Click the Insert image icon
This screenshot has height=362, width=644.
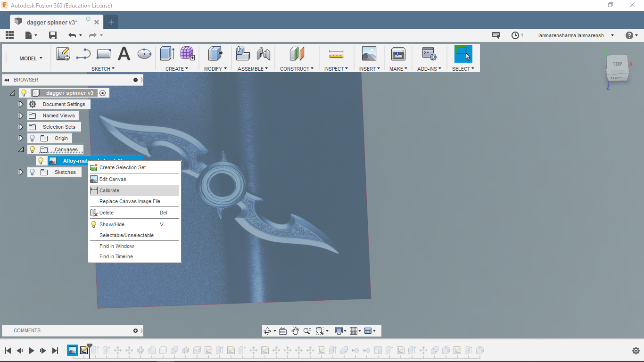coord(369,54)
